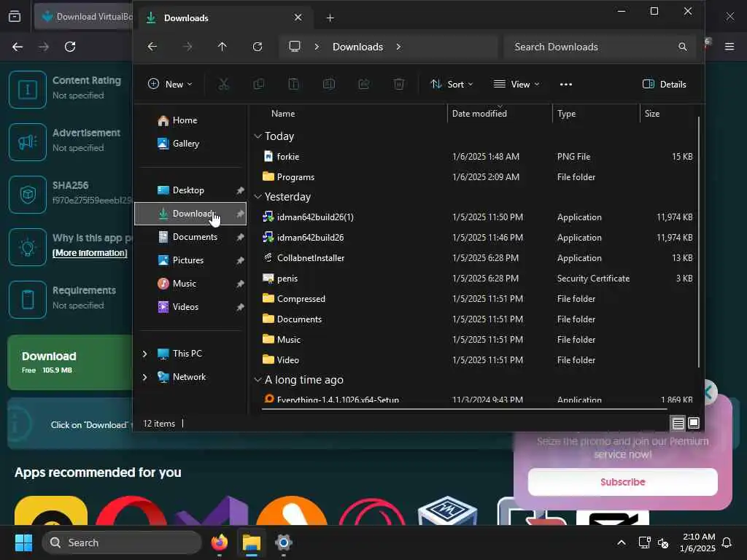747x560 pixels.
Task: Click the Paste clipboard icon in toolbar
Action: click(293, 85)
